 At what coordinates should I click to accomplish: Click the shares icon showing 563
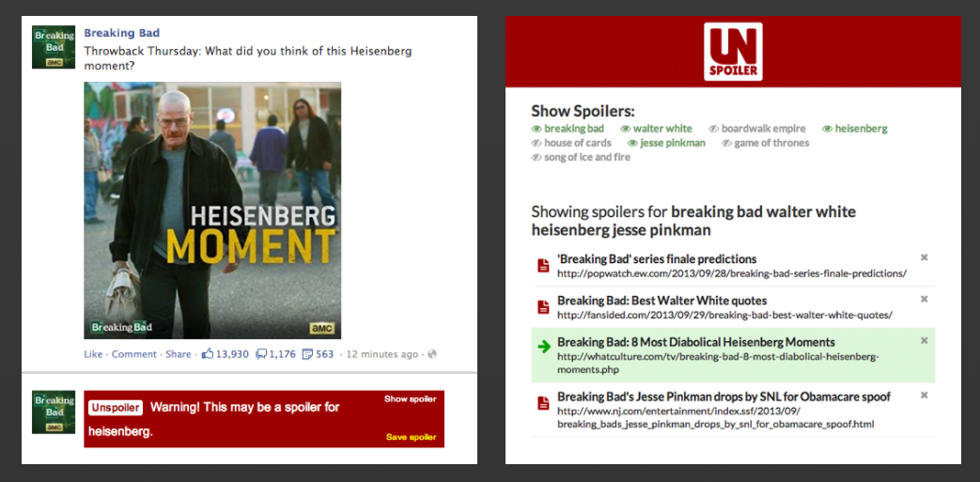click(x=307, y=354)
